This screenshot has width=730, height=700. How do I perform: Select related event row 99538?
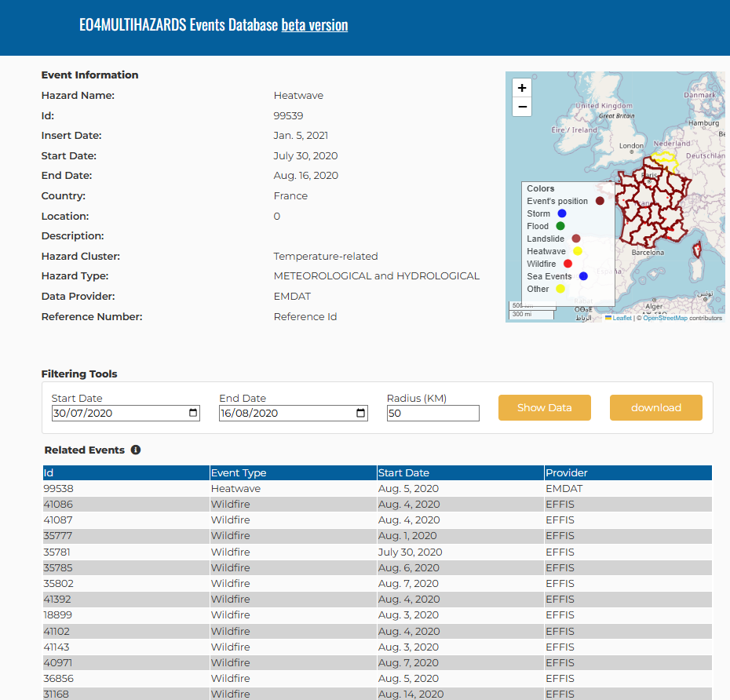[377, 489]
